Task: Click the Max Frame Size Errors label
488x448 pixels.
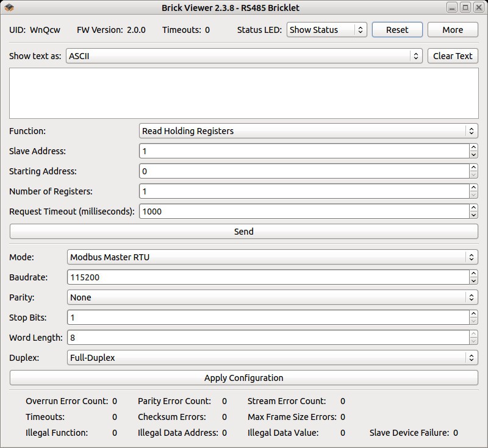Action: pyautogui.click(x=292, y=417)
